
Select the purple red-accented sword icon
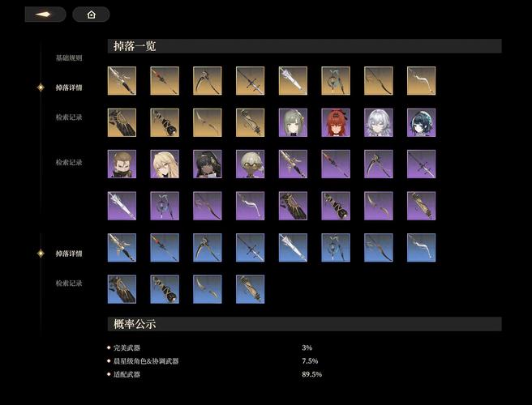tap(336, 164)
